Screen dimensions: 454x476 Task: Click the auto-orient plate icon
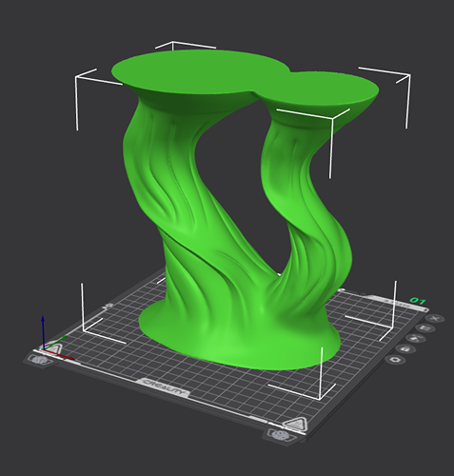click(425, 328)
